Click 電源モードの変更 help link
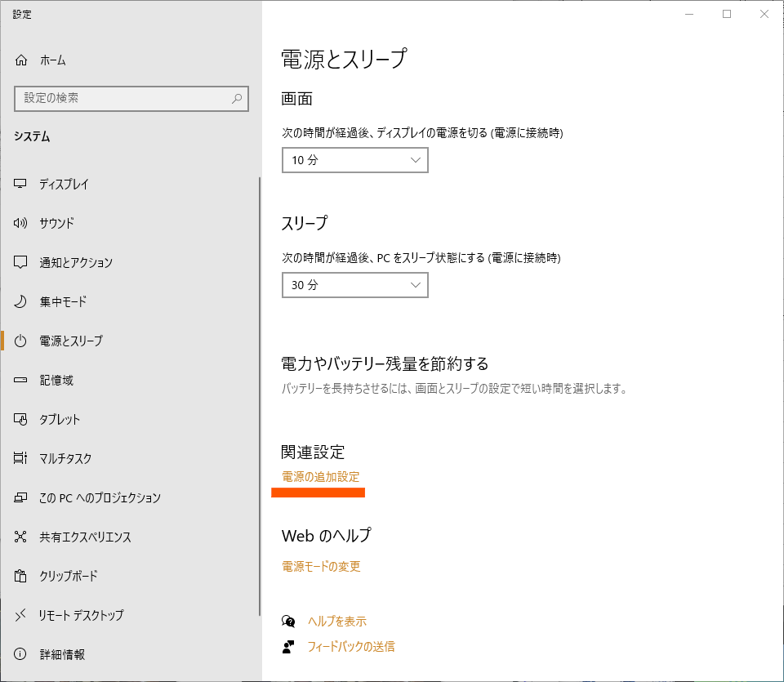This screenshot has width=784, height=682. 321,566
